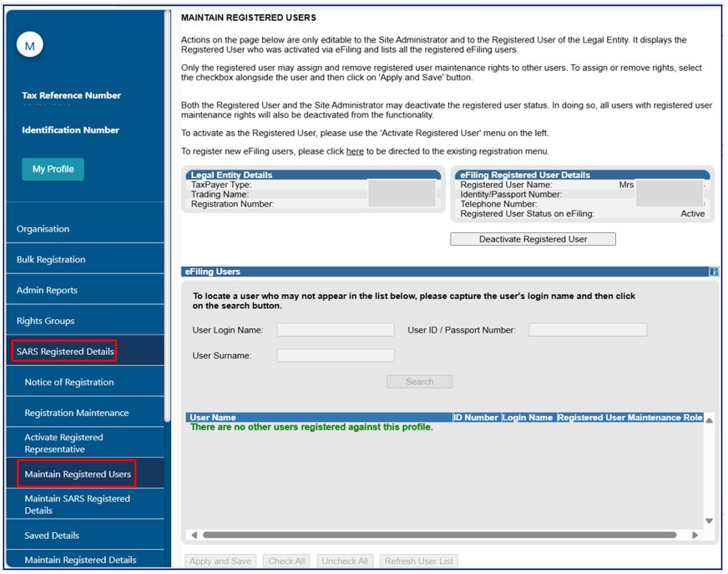
Task: Click the Refresh User List button
Action: pyautogui.click(x=419, y=561)
